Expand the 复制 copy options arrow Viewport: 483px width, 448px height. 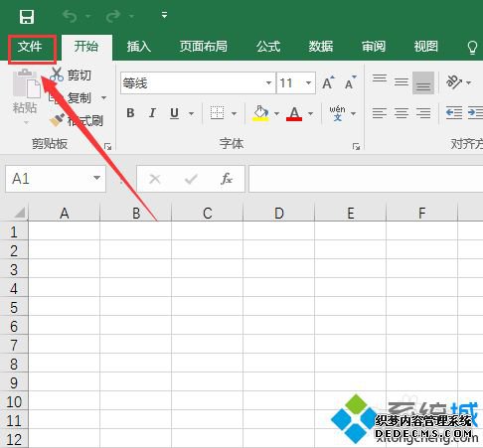[104, 98]
